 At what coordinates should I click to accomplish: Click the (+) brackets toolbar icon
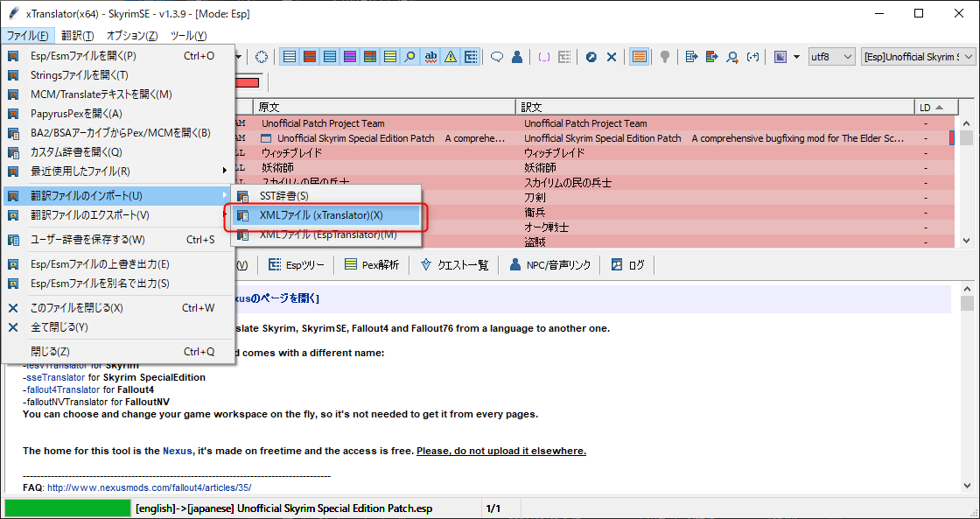[753, 57]
